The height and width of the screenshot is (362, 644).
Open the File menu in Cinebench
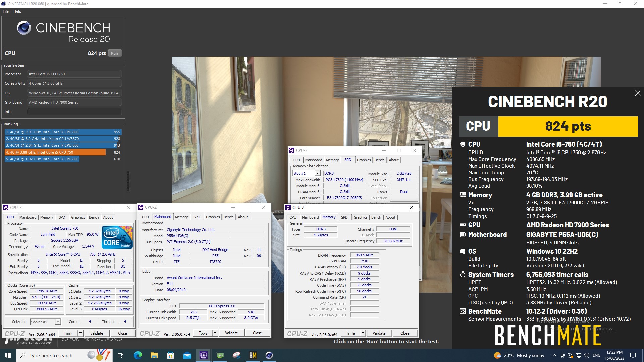tap(6, 11)
